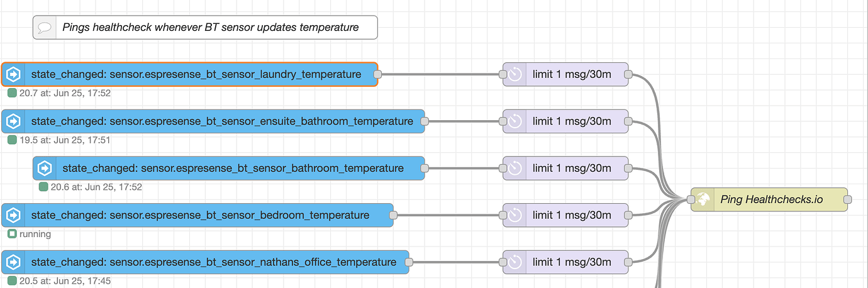Click the laundry temperature node's arrow icon
Image resolution: width=868 pixels, height=288 pixels.
(13, 74)
